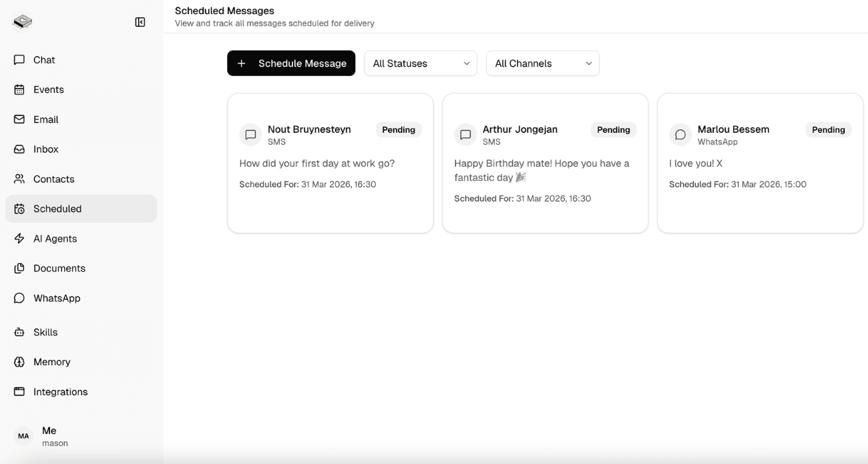Open the Memory panel
This screenshot has width=868, height=464.
(51, 362)
